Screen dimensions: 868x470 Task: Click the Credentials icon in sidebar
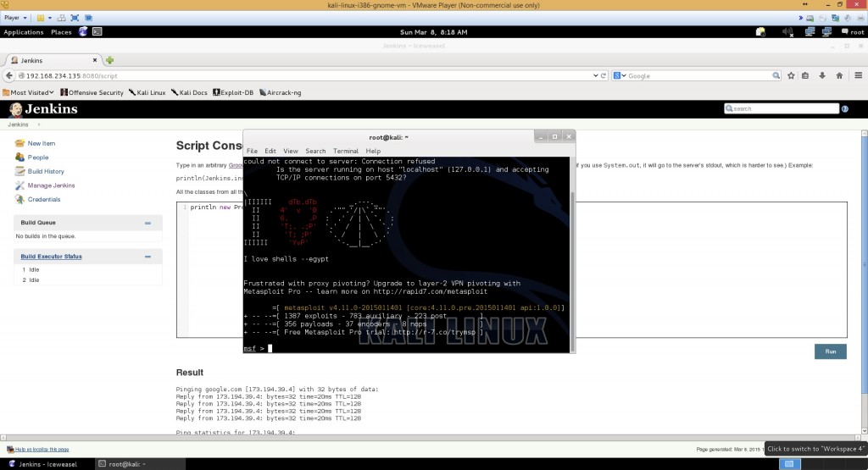click(20, 200)
